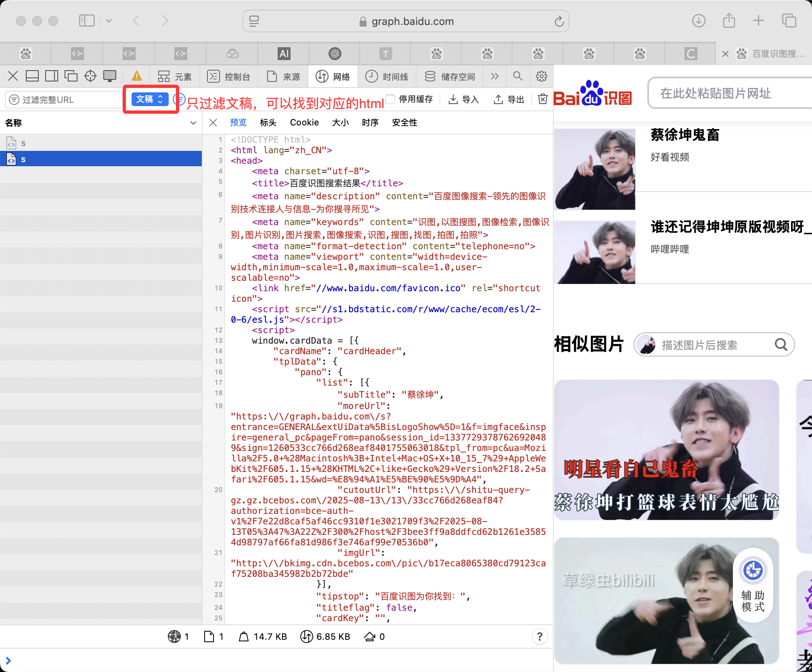The width and height of the screenshot is (812, 672).
Task: Open the 时序 timing tab
Action: (x=370, y=123)
